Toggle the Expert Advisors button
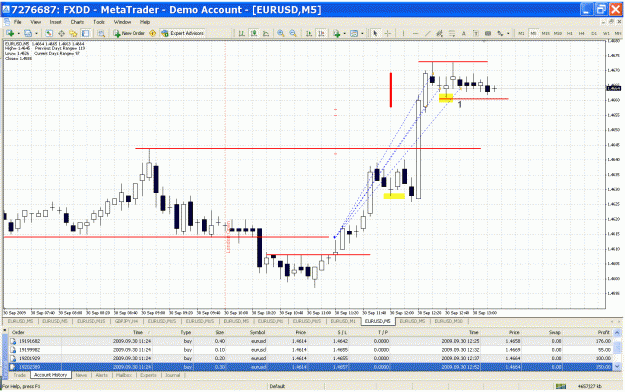 183,33
